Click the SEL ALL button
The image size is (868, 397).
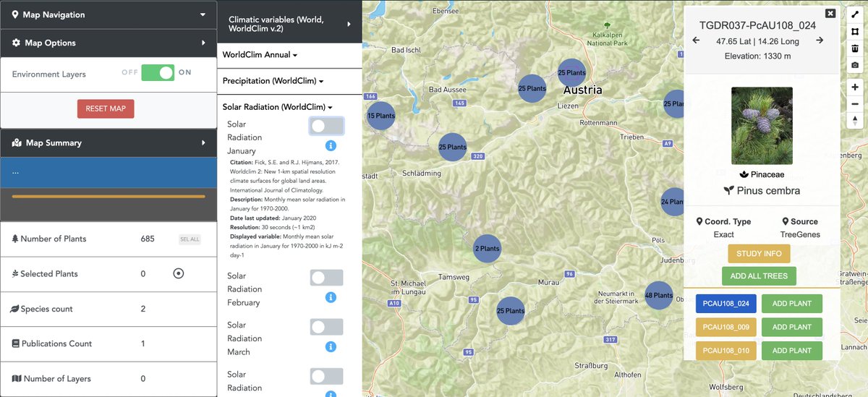(190, 239)
